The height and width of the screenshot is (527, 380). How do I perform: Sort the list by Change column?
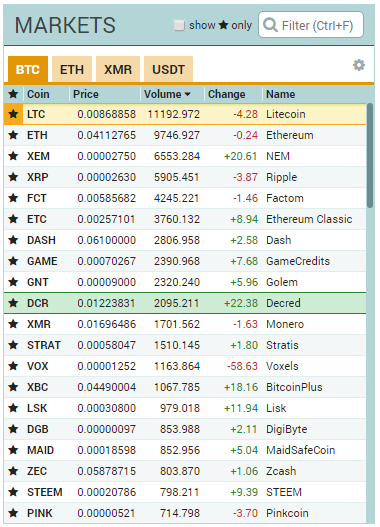point(226,94)
